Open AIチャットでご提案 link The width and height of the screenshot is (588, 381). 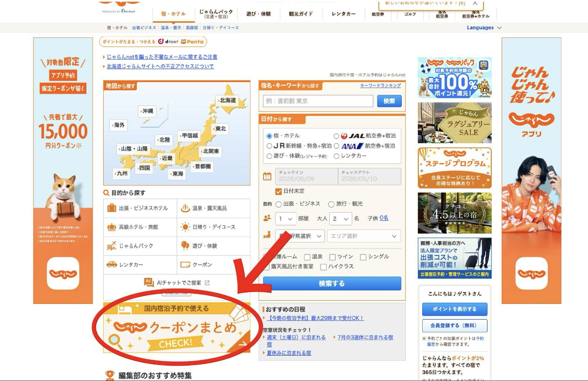177,283
